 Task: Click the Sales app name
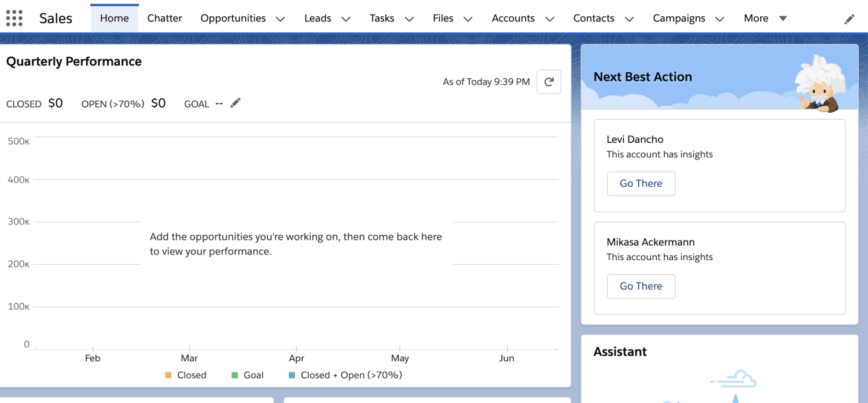click(56, 18)
